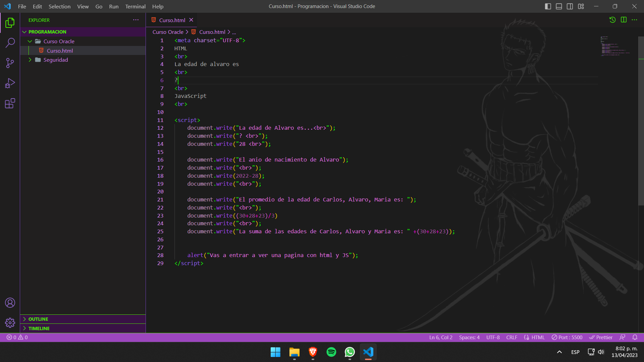This screenshot has height=362, width=644.
Task: Select Curso.html file in explorer tree
Action: coord(83,51)
